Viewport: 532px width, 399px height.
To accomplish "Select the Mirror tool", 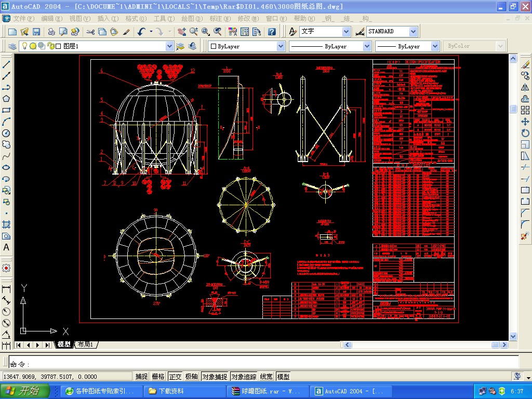I will pos(525,87).
